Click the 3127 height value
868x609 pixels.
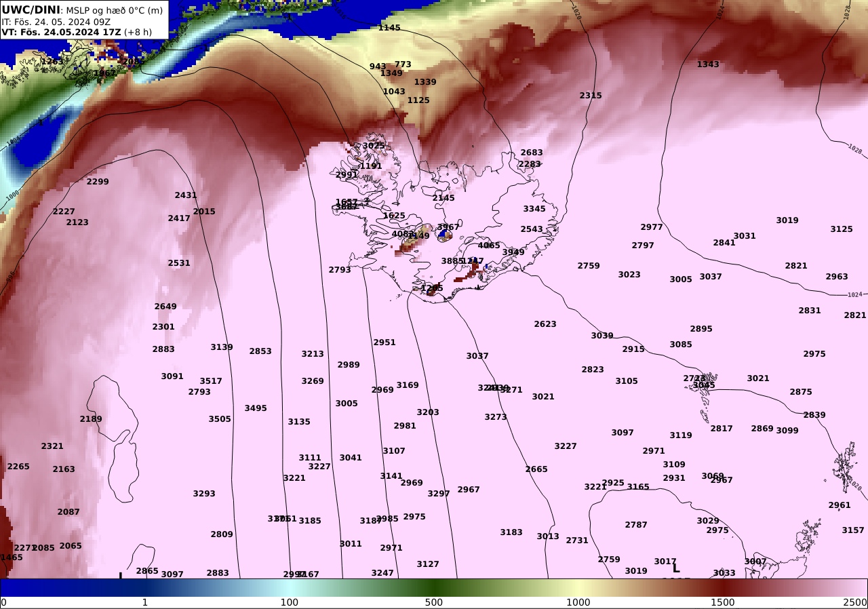coord(428,564)
